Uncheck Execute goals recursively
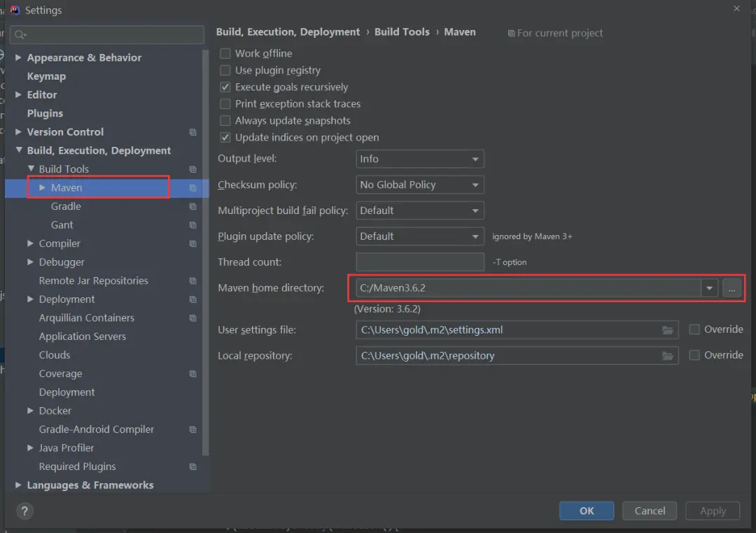The height and width of the screenshot is (533, 756). (x=225, y=87)
